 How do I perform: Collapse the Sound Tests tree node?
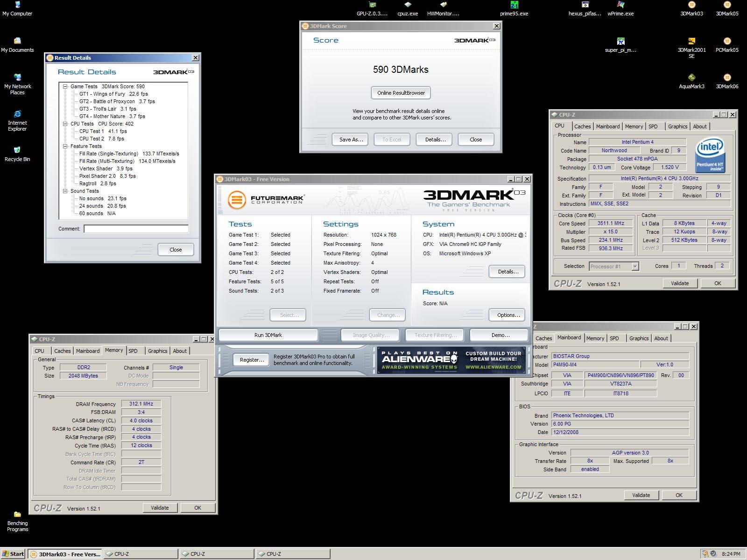65,191
